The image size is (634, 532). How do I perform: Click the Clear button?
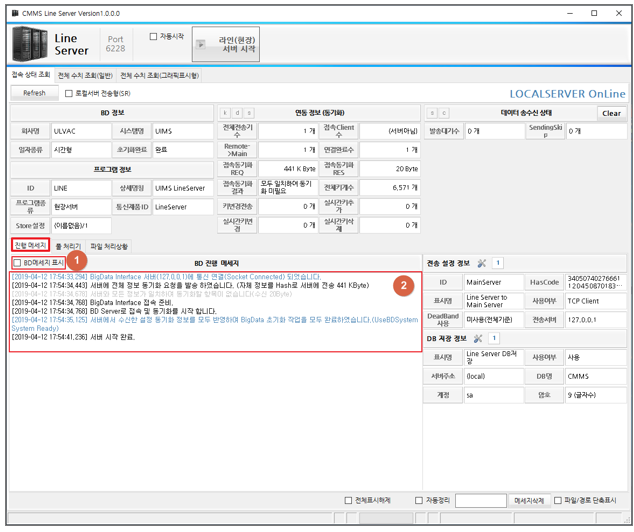[611, 113]
